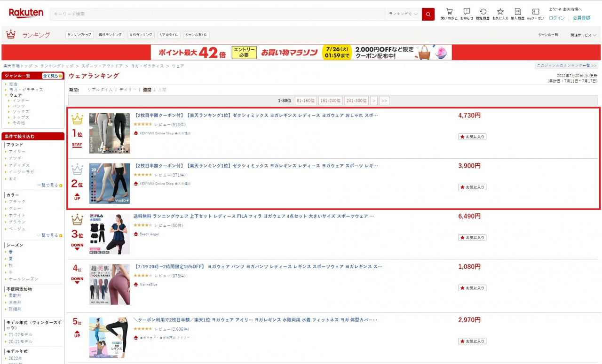Screen dimensions: 602x364
Task: Click the shop icon beside MarineBlue
Action: (x=136, y=285)
